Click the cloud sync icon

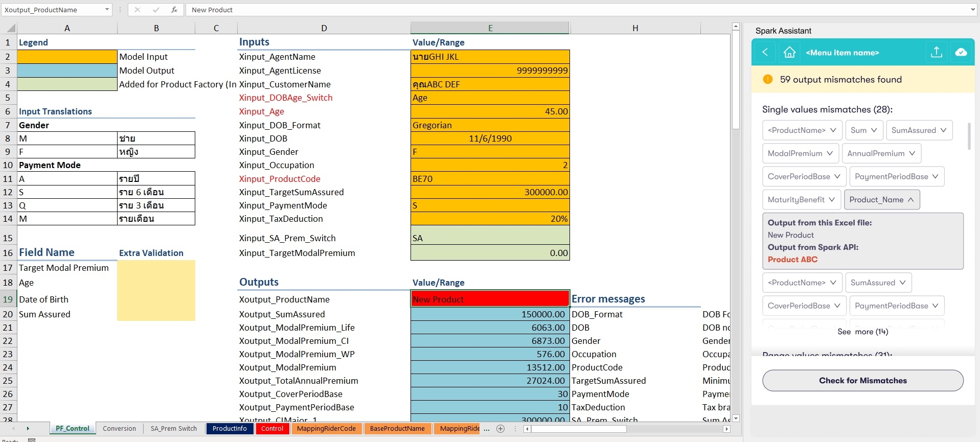coord(961,52)
